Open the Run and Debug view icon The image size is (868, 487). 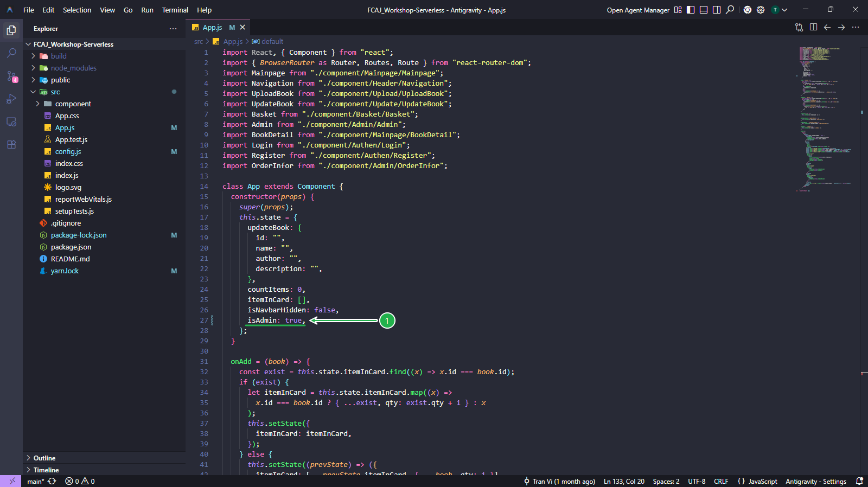click(11, 99)
